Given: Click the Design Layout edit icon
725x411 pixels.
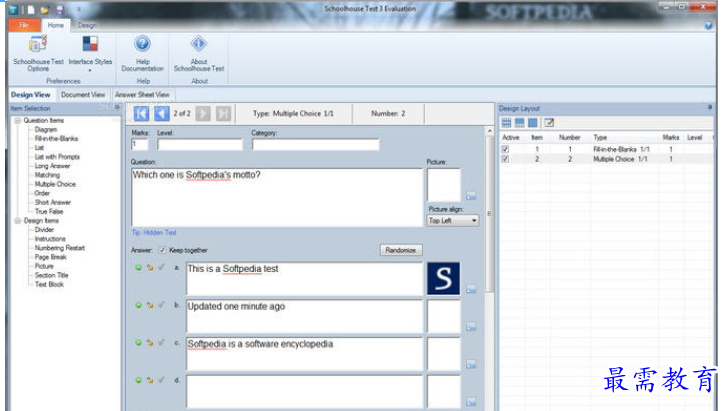Looking at the screenshot, I should coord(549,123).
